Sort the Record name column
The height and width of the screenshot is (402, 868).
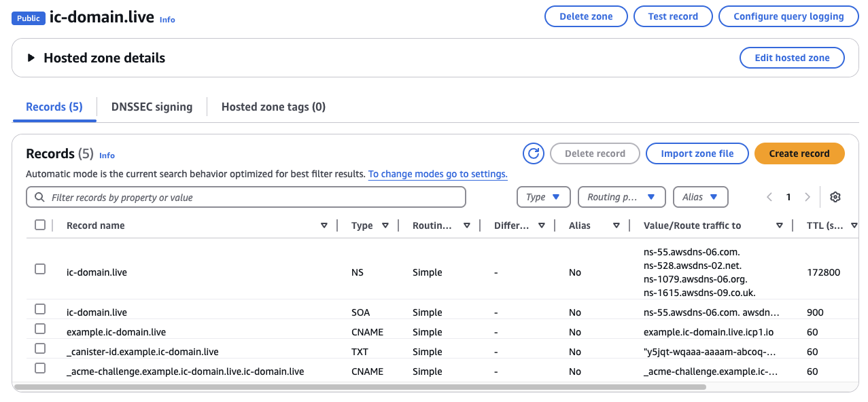click(324, 225)
